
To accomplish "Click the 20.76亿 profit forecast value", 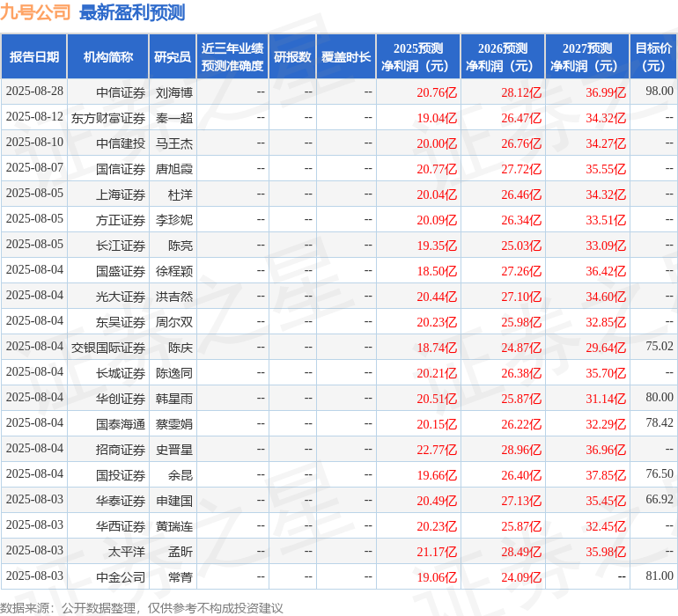I will 437,92.
